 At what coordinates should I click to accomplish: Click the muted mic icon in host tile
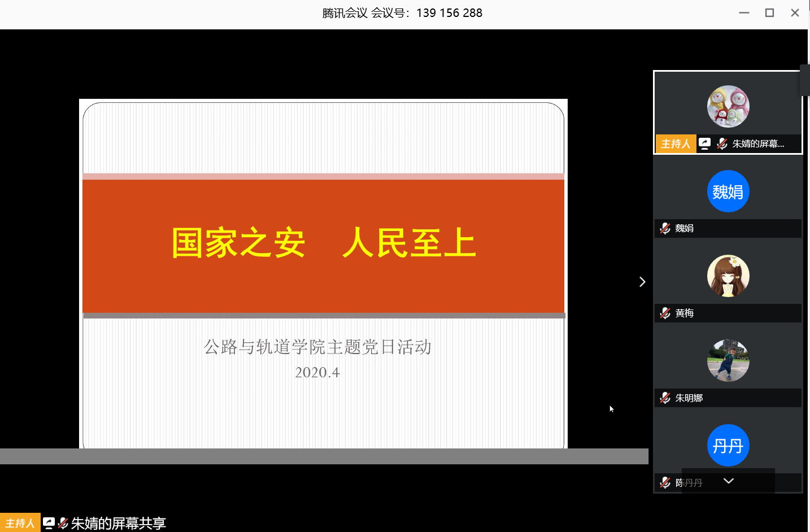pos(722,143)
